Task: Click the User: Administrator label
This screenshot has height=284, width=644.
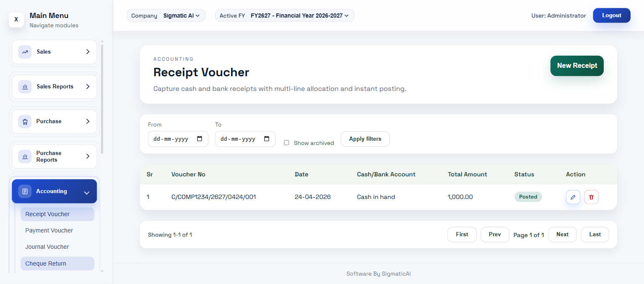Action: pyautogui.click(x=558, y=15)
